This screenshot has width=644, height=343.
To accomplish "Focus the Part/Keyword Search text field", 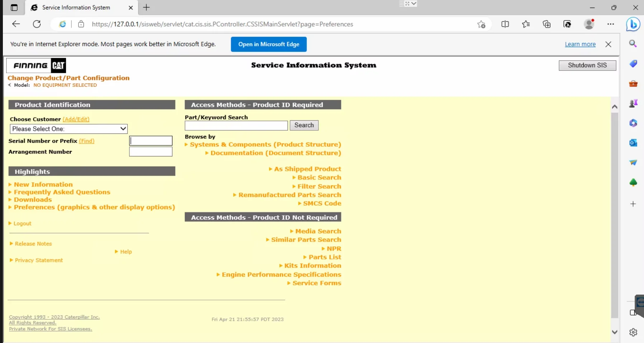I will (x=236, y=125).
